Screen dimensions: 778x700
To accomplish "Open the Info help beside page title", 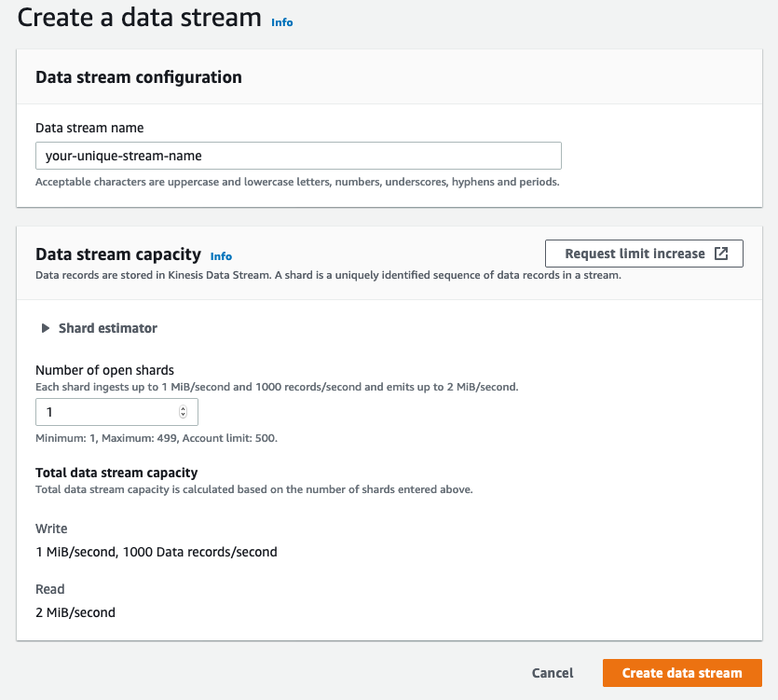I will click(282, 21).
